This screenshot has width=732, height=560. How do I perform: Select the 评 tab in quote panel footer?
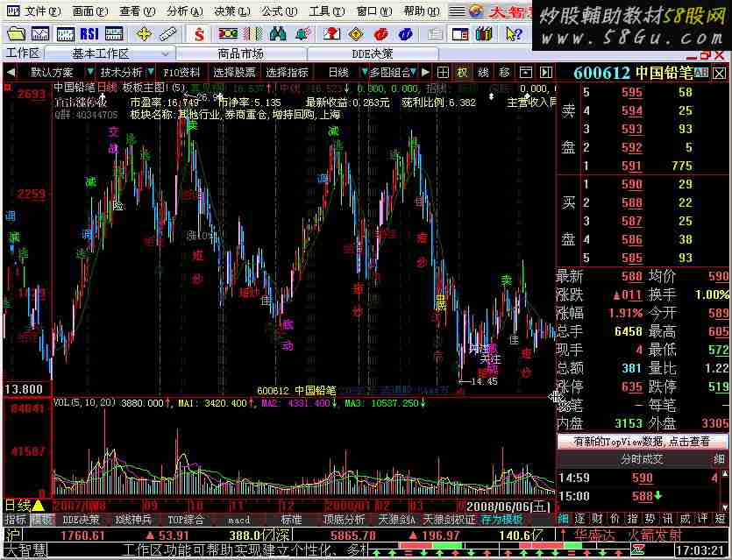point(702,519)
